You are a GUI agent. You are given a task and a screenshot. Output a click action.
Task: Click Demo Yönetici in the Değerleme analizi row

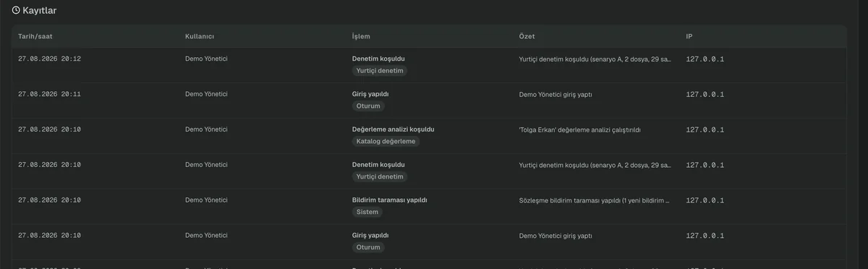click(206, 129)
